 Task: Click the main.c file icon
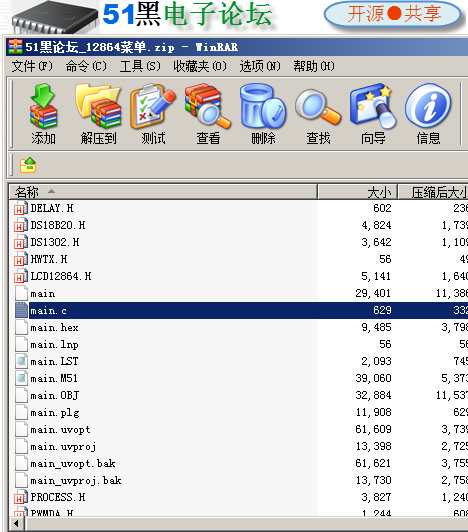(x=21, y=310)
